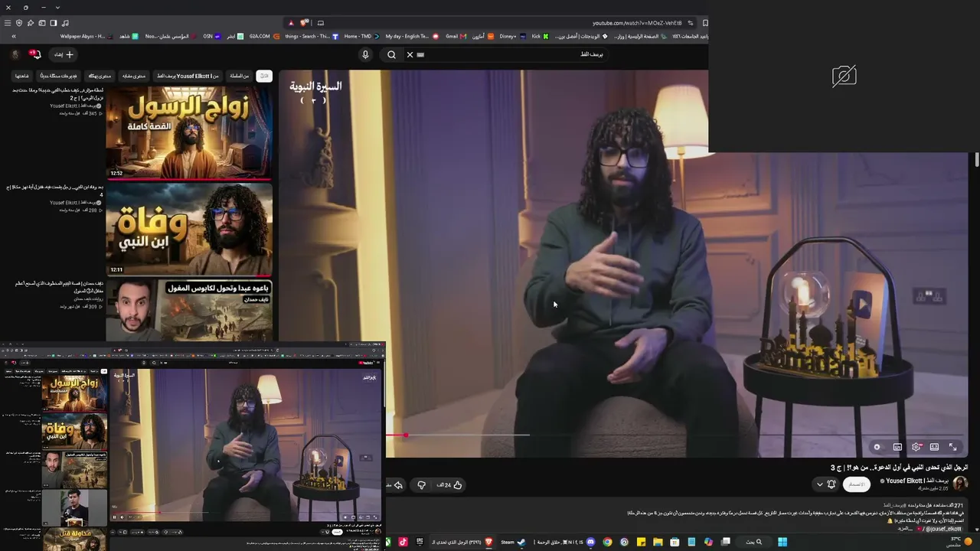
Task: Dislike the video with thumbs down
Action: [x=421, y=484]
